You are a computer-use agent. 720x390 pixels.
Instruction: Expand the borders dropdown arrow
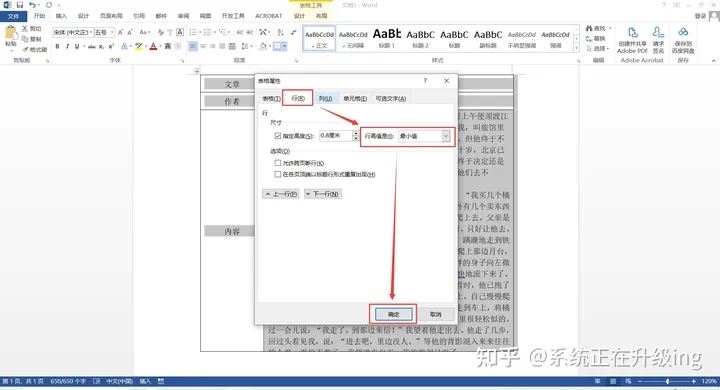point(285,46)
